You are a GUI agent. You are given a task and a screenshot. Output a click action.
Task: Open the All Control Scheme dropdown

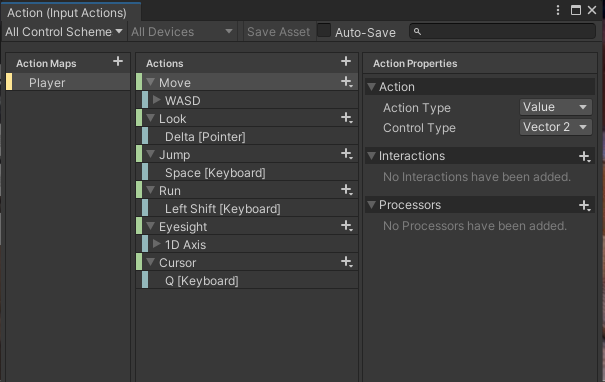(x=64, y=32)
